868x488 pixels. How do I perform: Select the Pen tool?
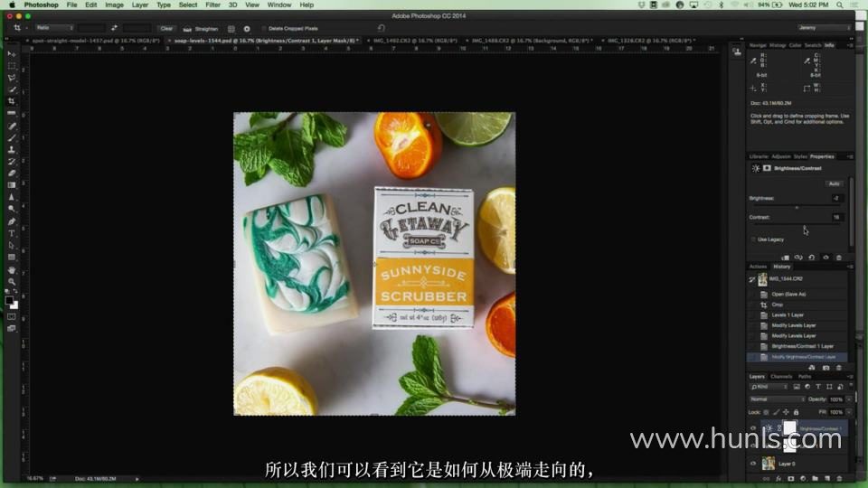tap(12, 221)
